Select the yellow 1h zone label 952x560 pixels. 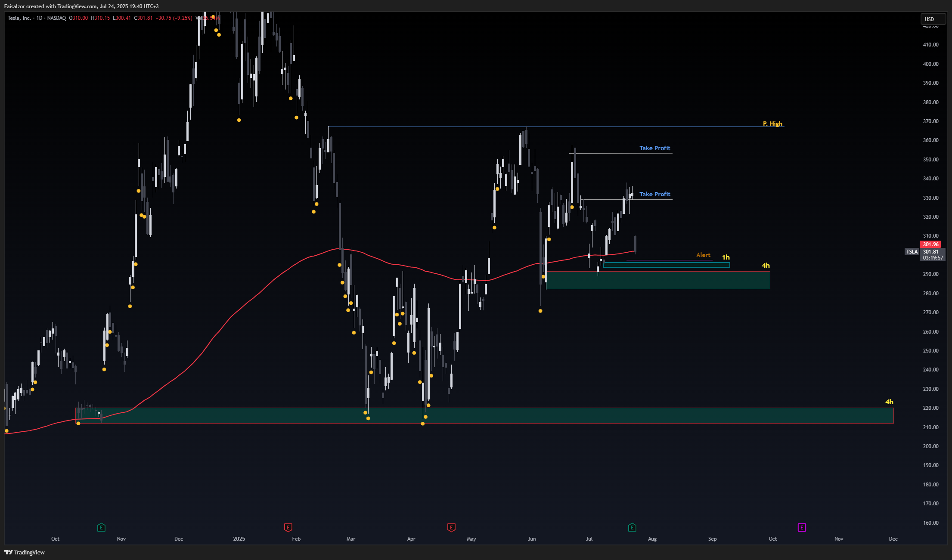pyautogui.click(x=726, y=257)
